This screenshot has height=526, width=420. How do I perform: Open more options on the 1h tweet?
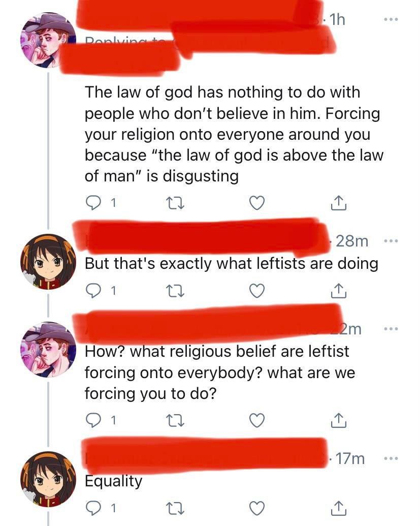[391, 20]
